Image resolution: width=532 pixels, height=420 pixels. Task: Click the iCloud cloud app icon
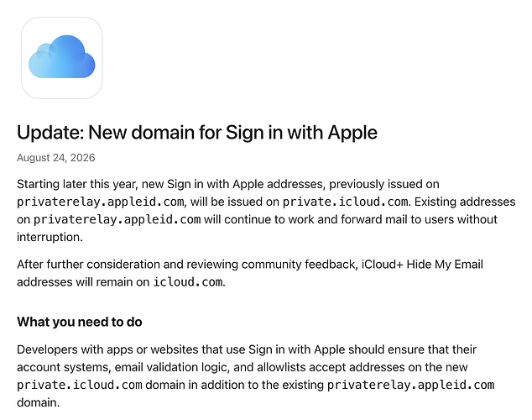click(62, 58)
